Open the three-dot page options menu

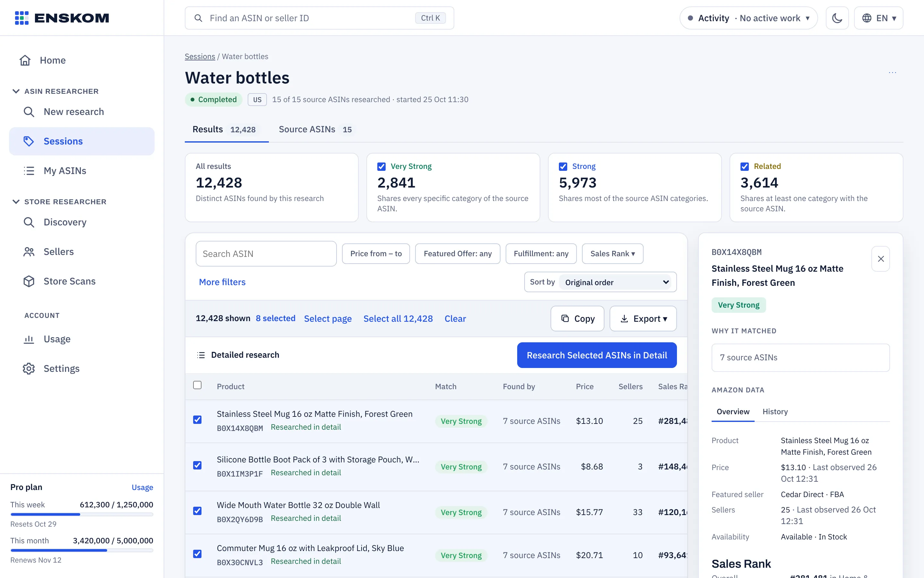click(892, 72)
